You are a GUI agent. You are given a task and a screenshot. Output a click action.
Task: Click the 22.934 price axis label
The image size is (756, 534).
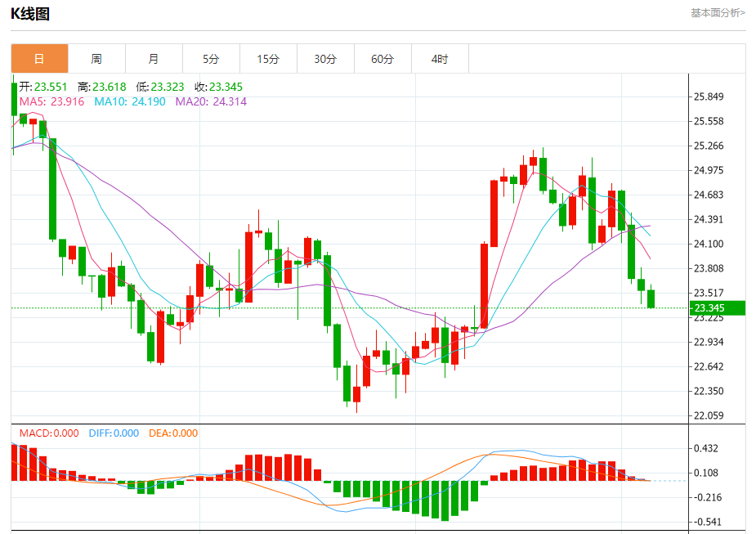(x=709, y=343)
